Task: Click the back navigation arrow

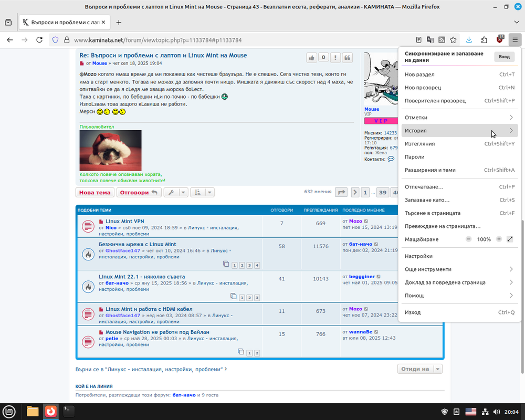Action: pos(9,40)
